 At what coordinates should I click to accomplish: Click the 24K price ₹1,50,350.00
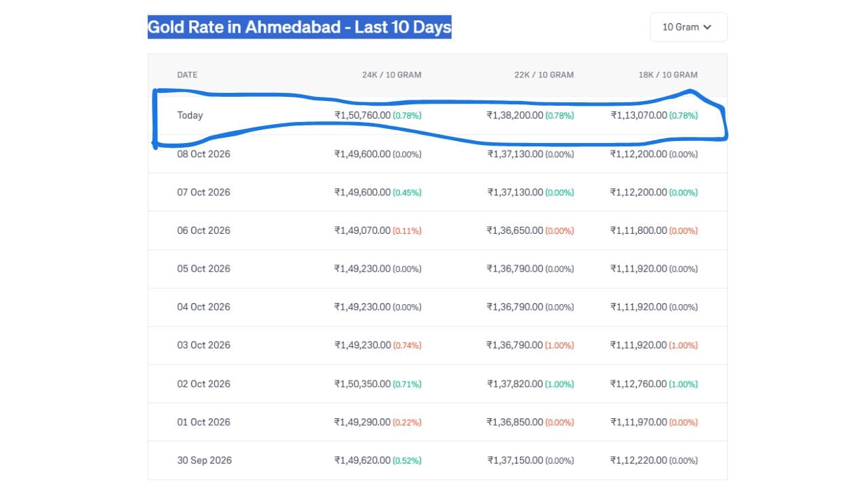362,384
